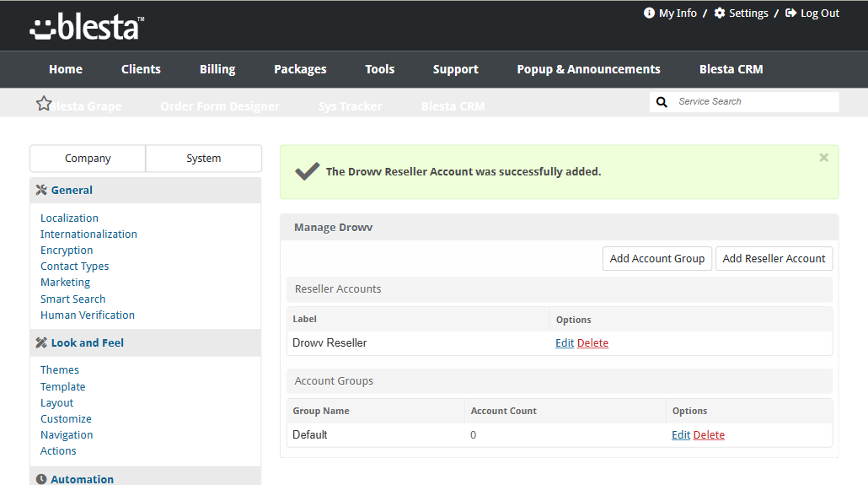
Task: Open the Encryption settings
Action: [67, 250]
